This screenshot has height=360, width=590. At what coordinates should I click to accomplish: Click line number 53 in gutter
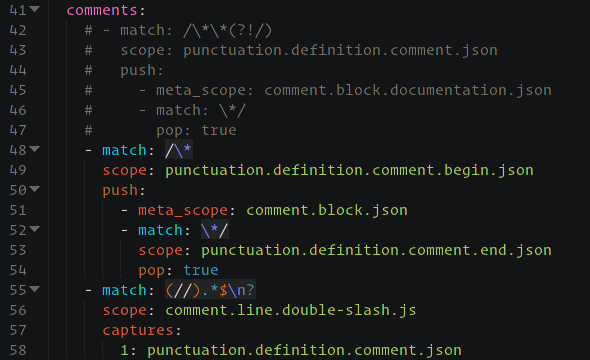[18, 251]
